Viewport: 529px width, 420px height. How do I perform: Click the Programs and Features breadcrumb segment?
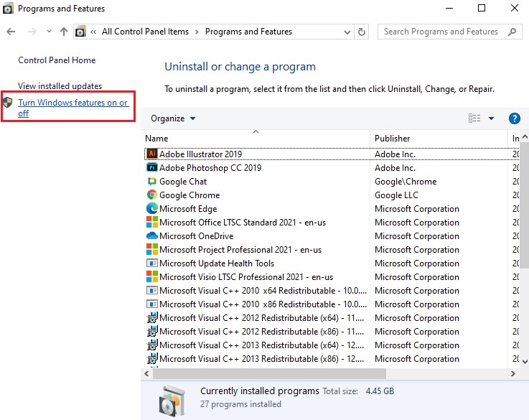(x=248, y=32)
